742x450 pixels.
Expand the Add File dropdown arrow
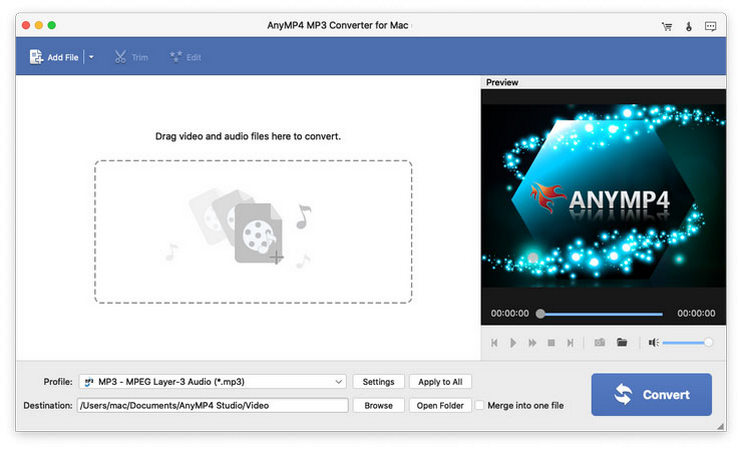(x=91, y=57)
